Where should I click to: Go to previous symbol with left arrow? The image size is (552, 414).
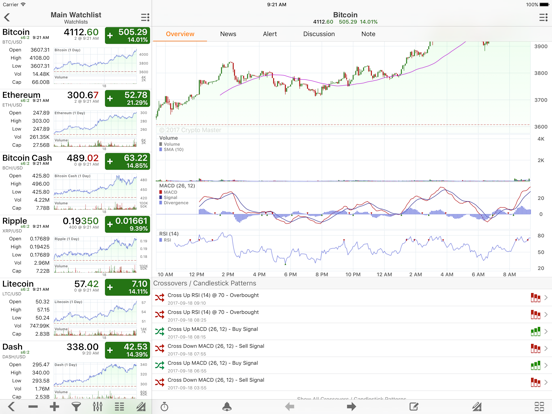click(x=289, y=407)
